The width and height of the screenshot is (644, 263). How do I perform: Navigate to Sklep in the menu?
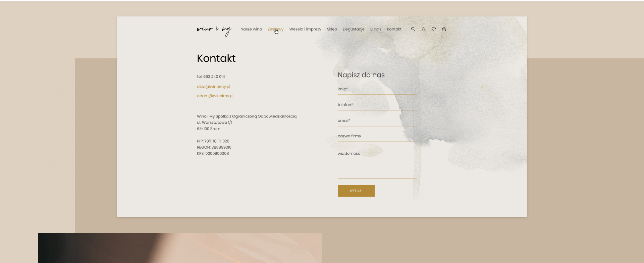(x=332, y=29)
